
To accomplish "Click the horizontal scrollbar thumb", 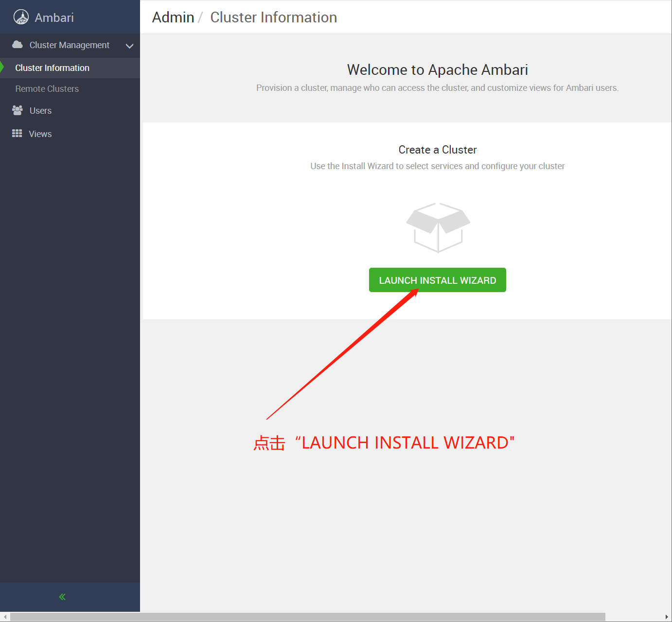I will (x=307, y=617).
